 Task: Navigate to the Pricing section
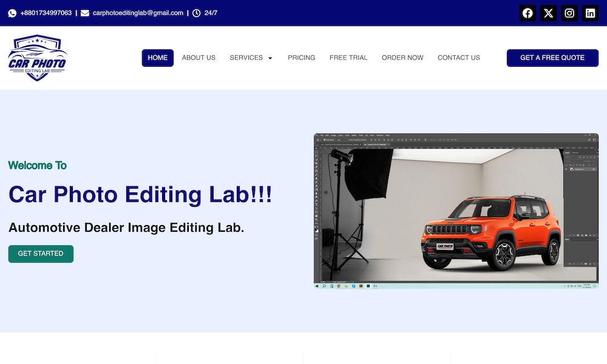pos(301,58)
